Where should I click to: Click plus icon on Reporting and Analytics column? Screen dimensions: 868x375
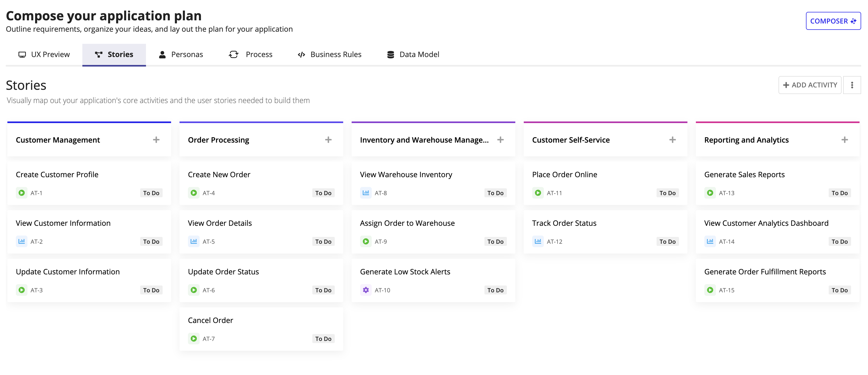tap(845, 139)
